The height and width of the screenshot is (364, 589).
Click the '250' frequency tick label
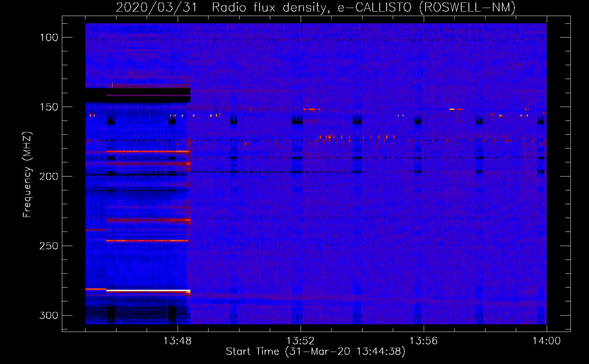point(49,246)
